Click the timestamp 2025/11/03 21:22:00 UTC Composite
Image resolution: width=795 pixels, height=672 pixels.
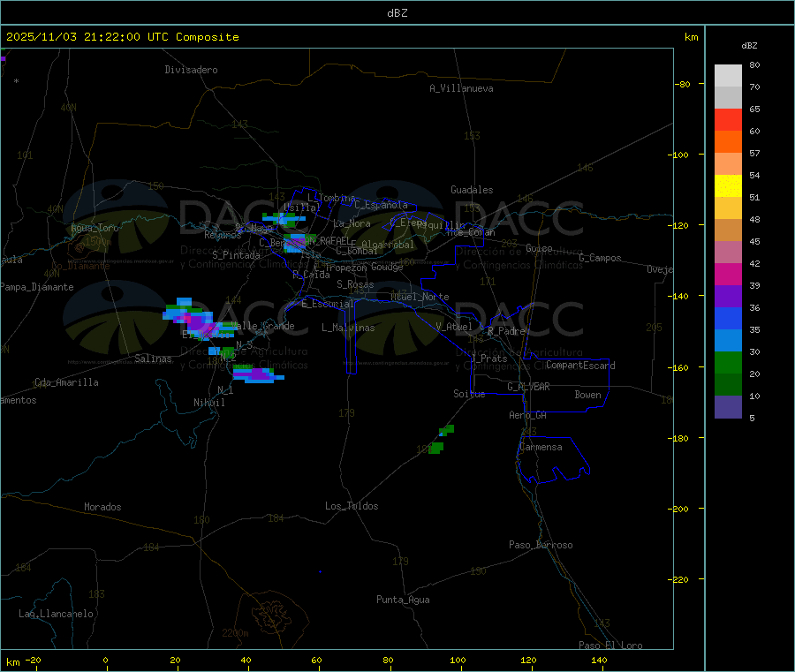click(x=122, y=37)
